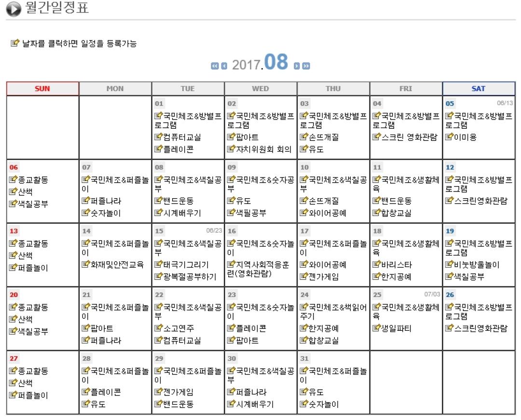521x420 pixels.
Task: Click edit icon beside 숫자놀이 on day 31
Action: [304, 404]
